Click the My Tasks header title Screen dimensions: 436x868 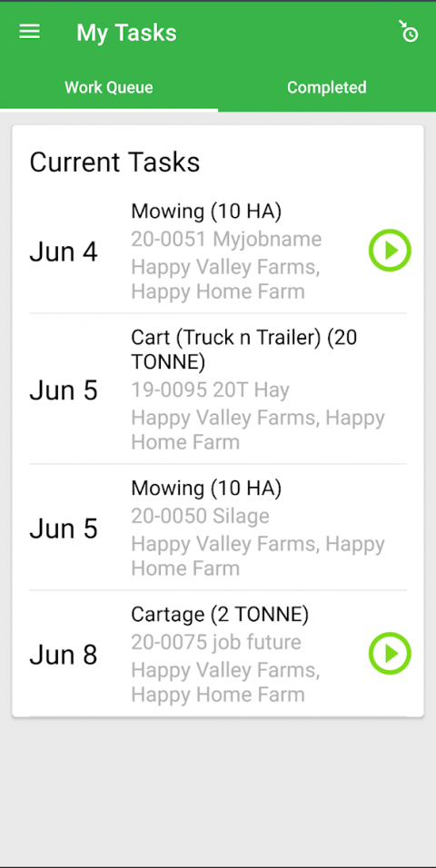click(x=126, y=33)
